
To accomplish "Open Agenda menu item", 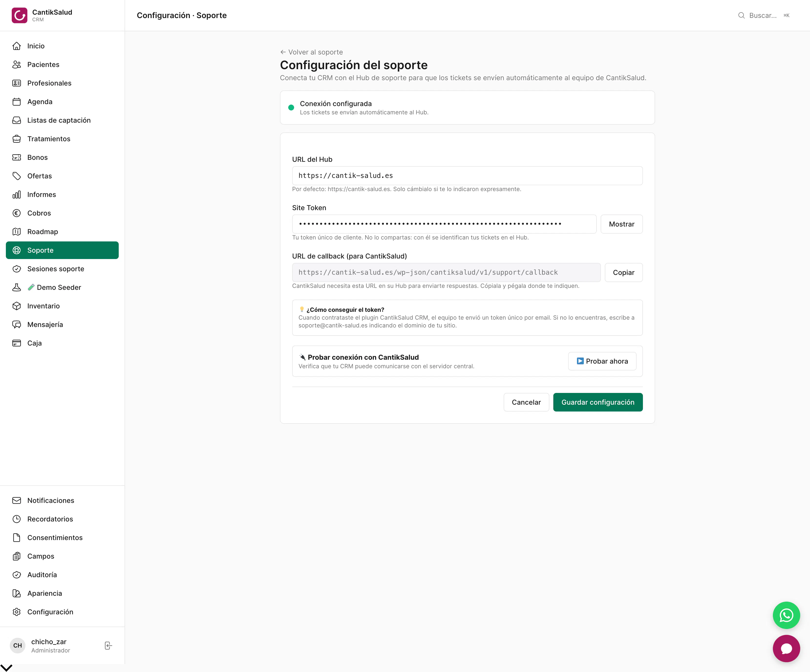I will coord(62,101).
